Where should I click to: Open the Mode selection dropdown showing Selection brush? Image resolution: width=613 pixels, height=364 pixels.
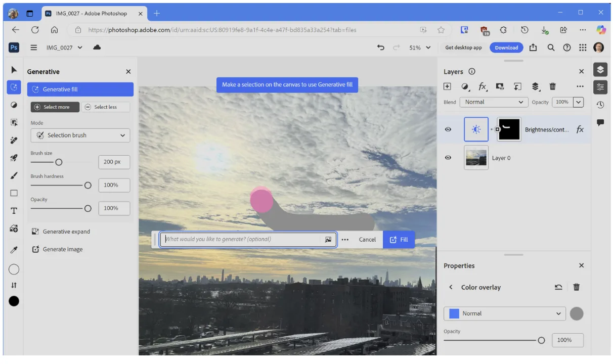click(x=80, y=135)
